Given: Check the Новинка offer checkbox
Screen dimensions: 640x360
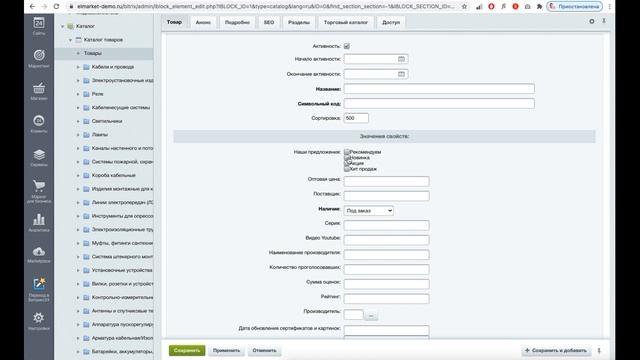Looking at the screenshot, I should [347, 158].
